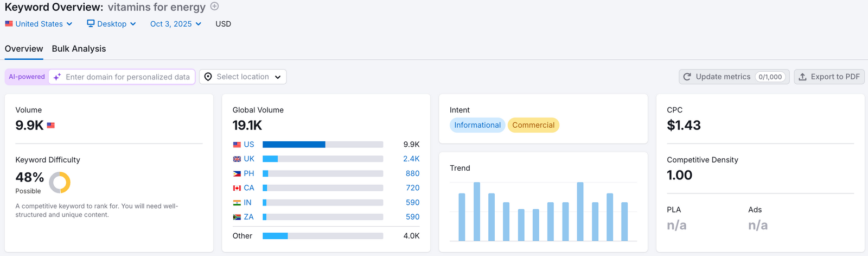The width and height of the screenshot is (868, 256).
Task: Click the CA country link
Action: coord(249,188)
